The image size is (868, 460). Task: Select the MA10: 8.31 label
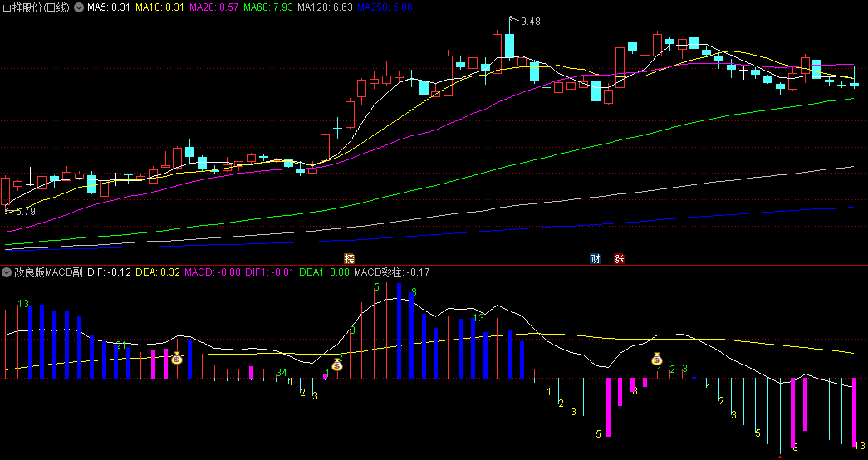[160, 7]
